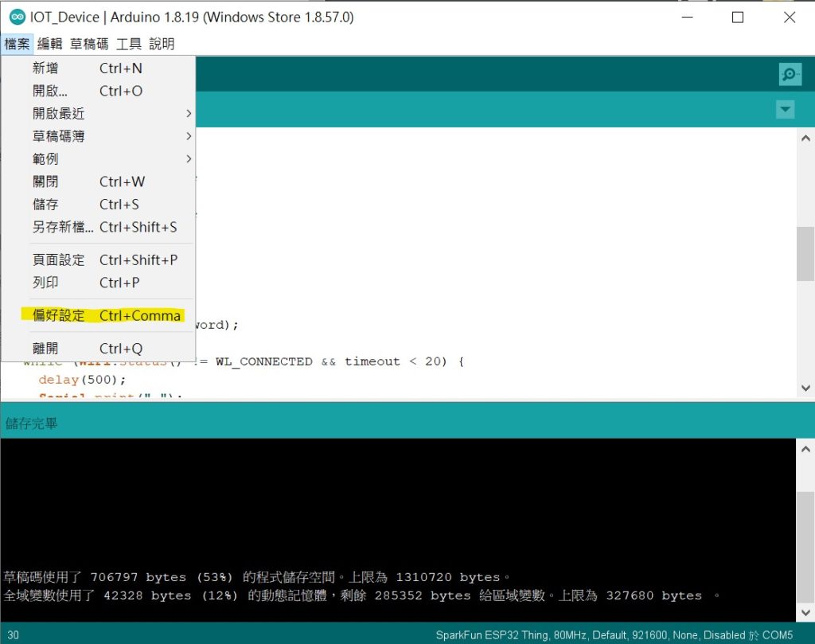The image size is (815, 644).
Task: Click the delay(500); code line
Action: (x=82, y=380)
